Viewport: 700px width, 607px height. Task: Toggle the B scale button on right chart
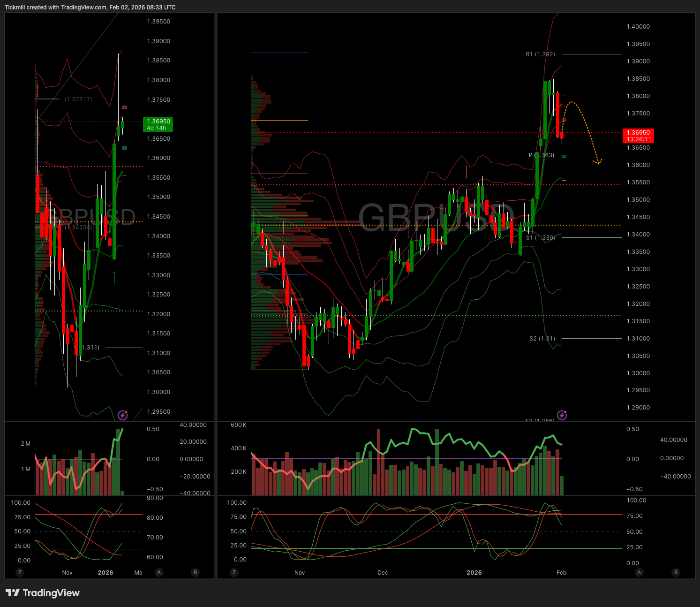(x=676, y=572)
